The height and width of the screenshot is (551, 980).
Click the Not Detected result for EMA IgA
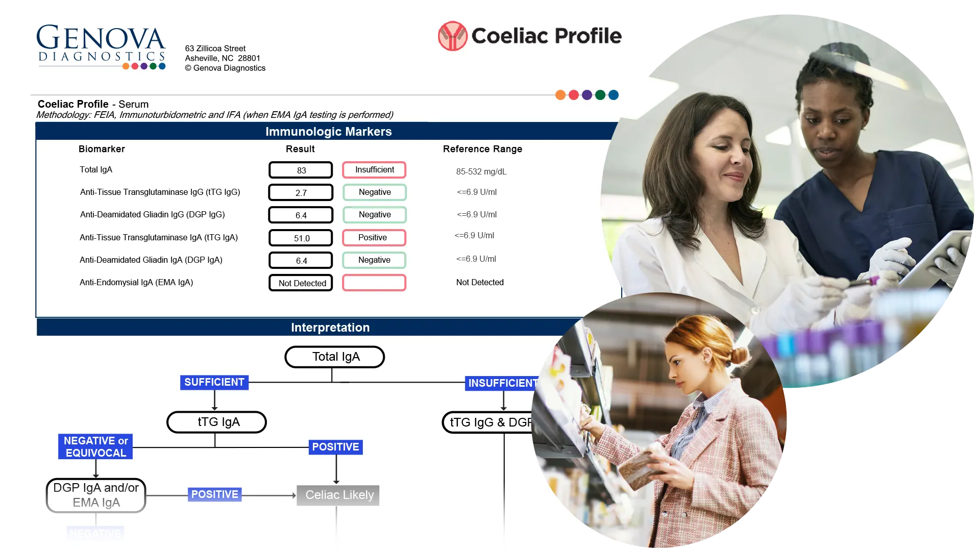[301, 283]
